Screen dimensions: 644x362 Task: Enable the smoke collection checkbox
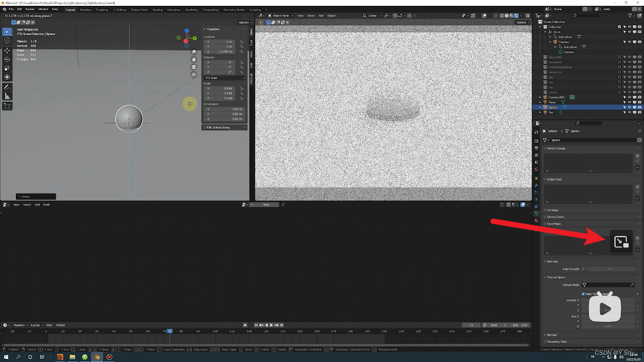619,92
